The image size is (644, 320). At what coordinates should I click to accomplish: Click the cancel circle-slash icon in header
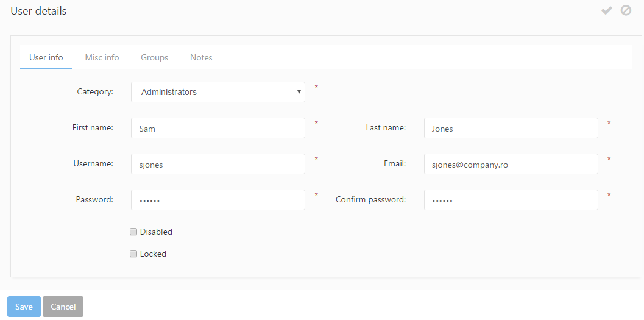[x=626, y=10]
